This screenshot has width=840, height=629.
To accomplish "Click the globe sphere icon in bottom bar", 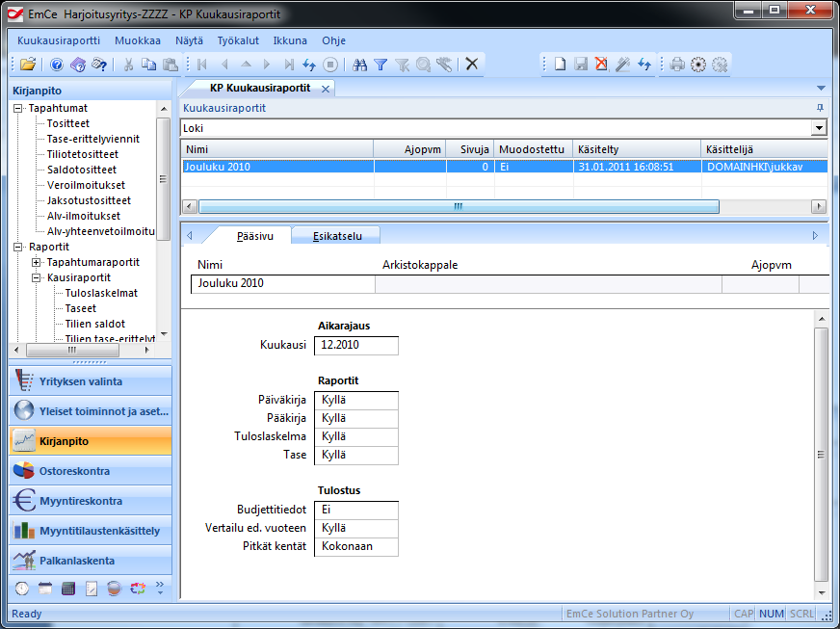I will (x=114, y=589).
